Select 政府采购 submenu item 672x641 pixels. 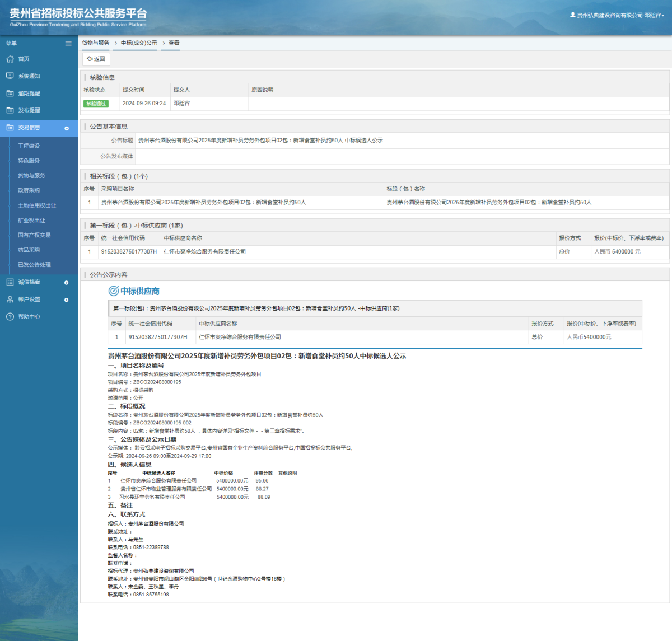click(29, 190)
